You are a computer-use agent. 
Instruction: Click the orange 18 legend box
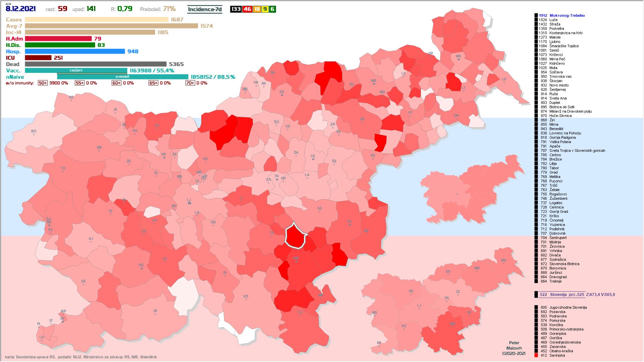pyautogui.click(x=257, y=9)
